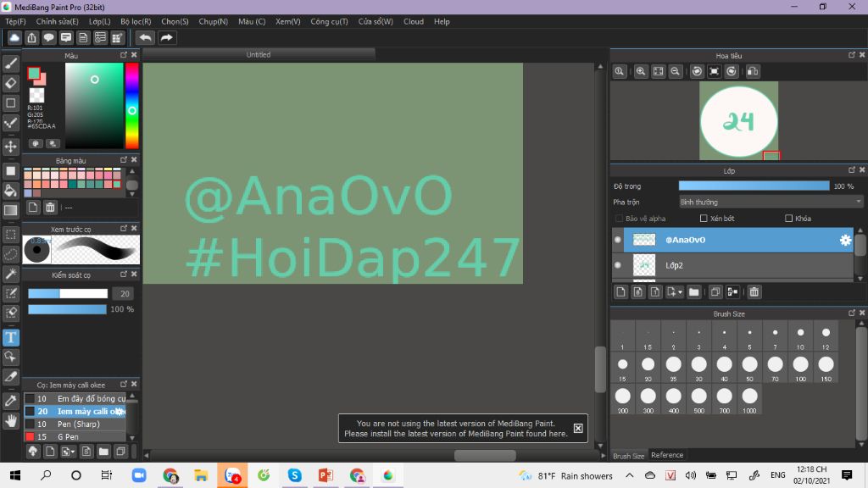Open the Công cụ(T) menu
Image resolution: width=868 pixels, height=488 pixels.
(329, 21)
